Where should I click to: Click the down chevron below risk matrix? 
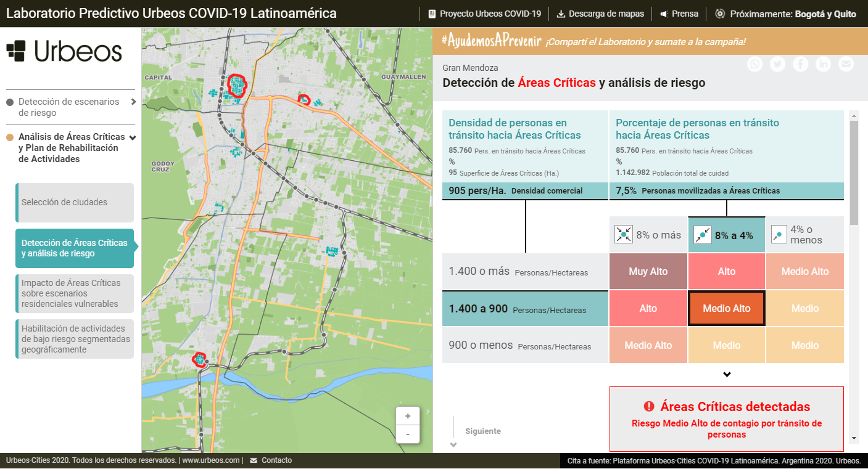(x=727, y=374)
